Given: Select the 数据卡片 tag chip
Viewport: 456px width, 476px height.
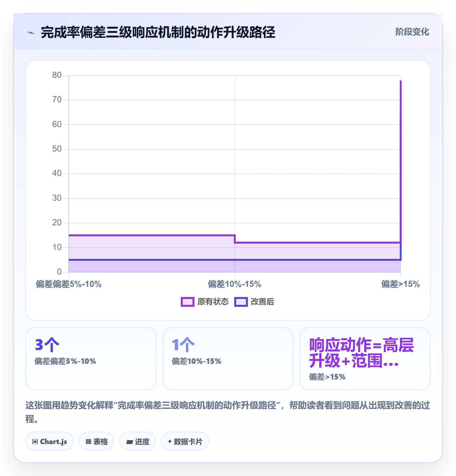Looking at the screenshot, I should point(185,441).
